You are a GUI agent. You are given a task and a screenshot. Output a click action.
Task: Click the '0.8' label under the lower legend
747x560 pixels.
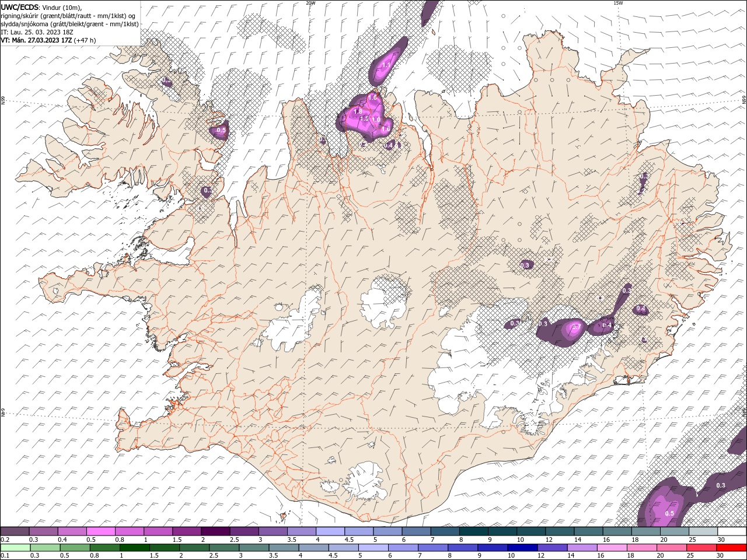(x=95, y=555)
